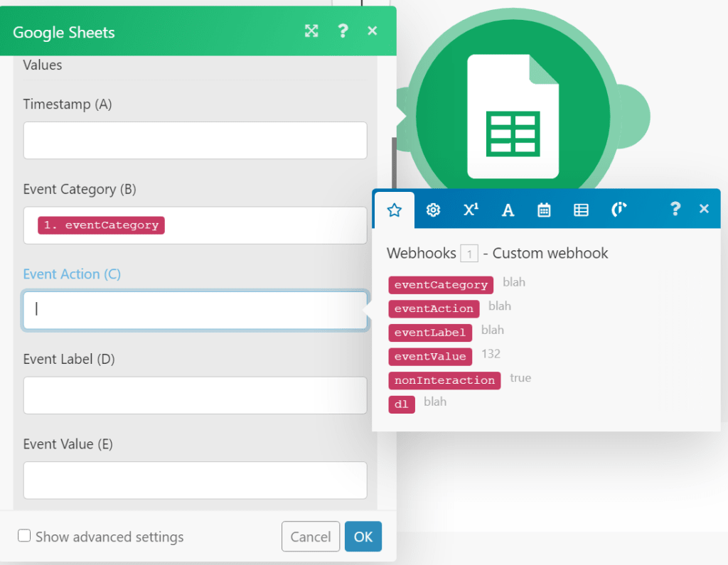Confirm settings with the OK button
728x565 pixels.
363,537
